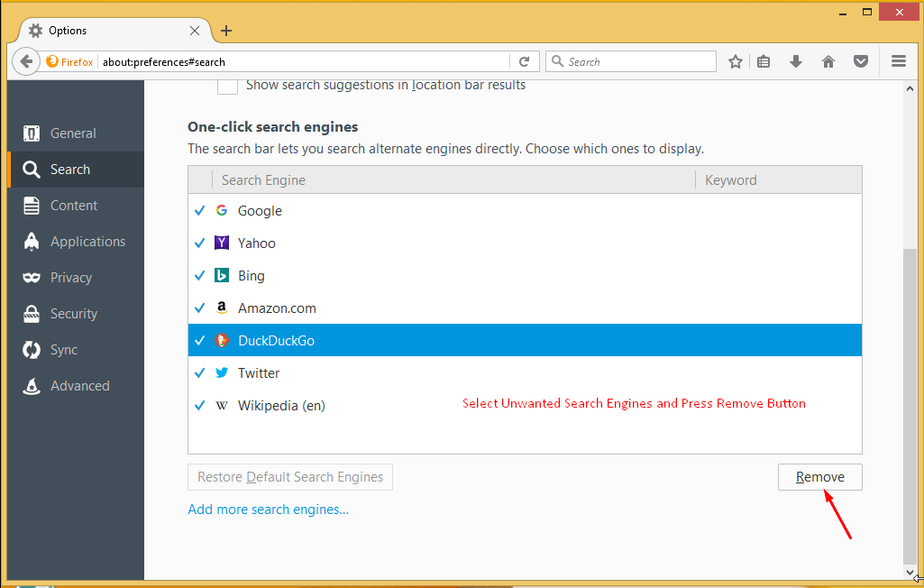Open Add more search engines link
Screen dimensions: 924x588
click(x=268, y=509)
